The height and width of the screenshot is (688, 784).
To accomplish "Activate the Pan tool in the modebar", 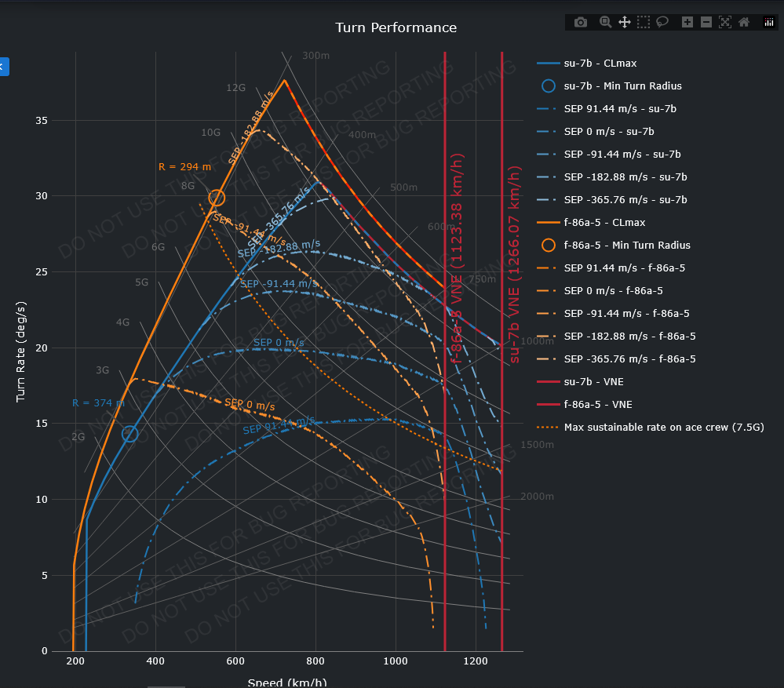I will 625,23.
